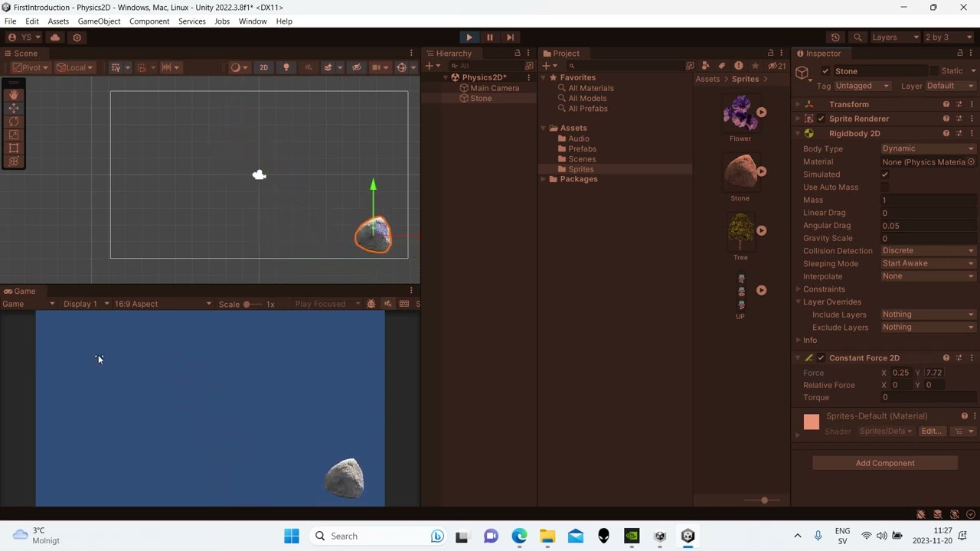This screenshot has width=980, height=551.
Task: Enable Use Auto Mass checkbox
Action: (x=885, y=187)
